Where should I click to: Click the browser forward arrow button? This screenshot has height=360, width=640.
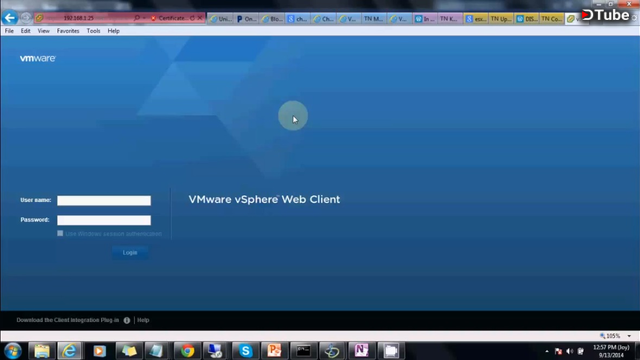pyautogui.click(x=26, y=18)
